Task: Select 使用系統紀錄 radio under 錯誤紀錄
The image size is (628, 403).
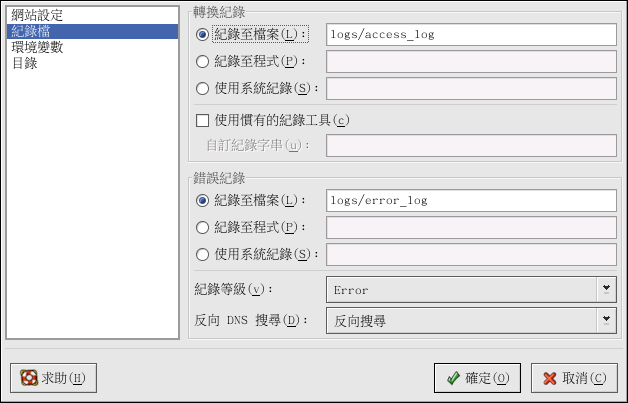Action: (203, 254)
